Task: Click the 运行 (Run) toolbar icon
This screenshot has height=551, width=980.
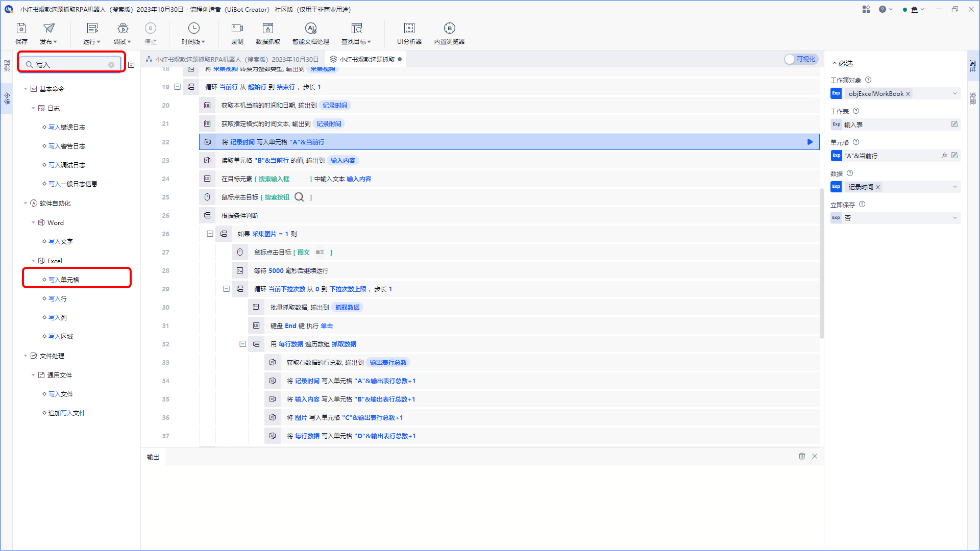Action: pyautogui.click(x=92, y=29)
